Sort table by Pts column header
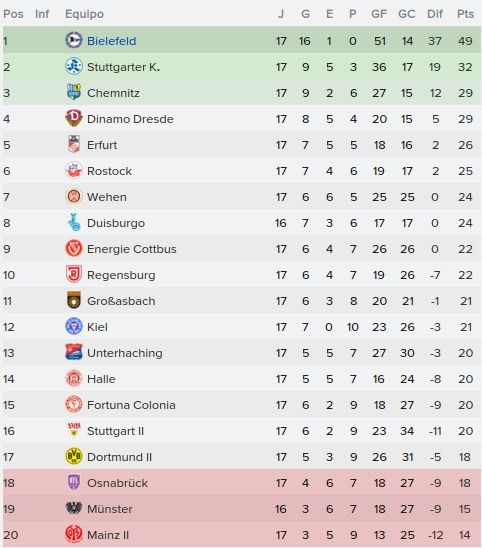Viewport: 482px width, 548px height. [x=465, y=14]
